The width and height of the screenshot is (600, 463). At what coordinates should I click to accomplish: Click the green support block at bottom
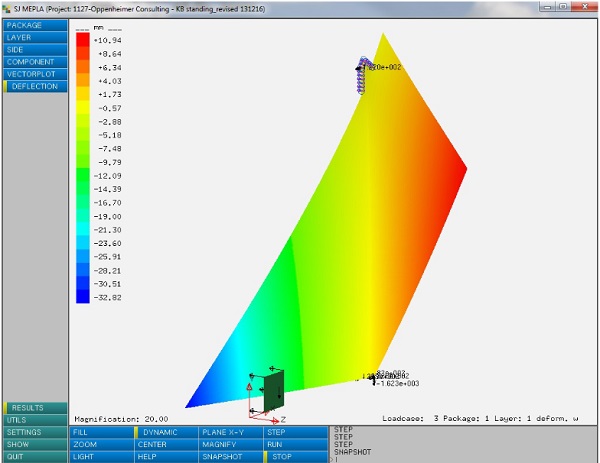(x=274, y=391)
